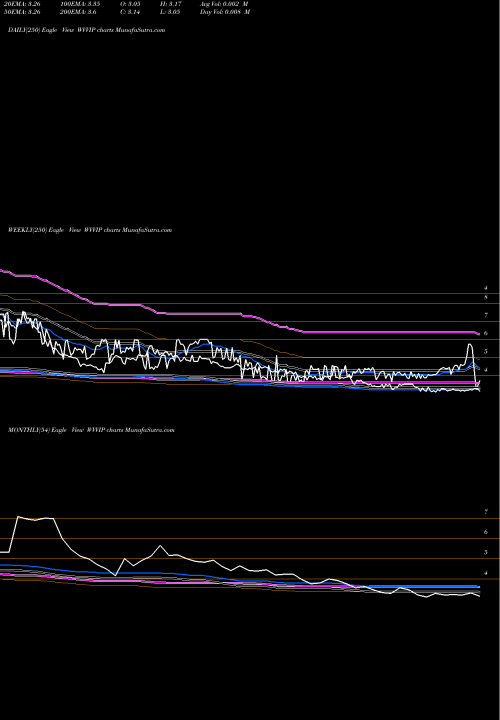Click monthly chart axis label 5
The width and height of the screenshot is (500, 720).
coord(486,552)
